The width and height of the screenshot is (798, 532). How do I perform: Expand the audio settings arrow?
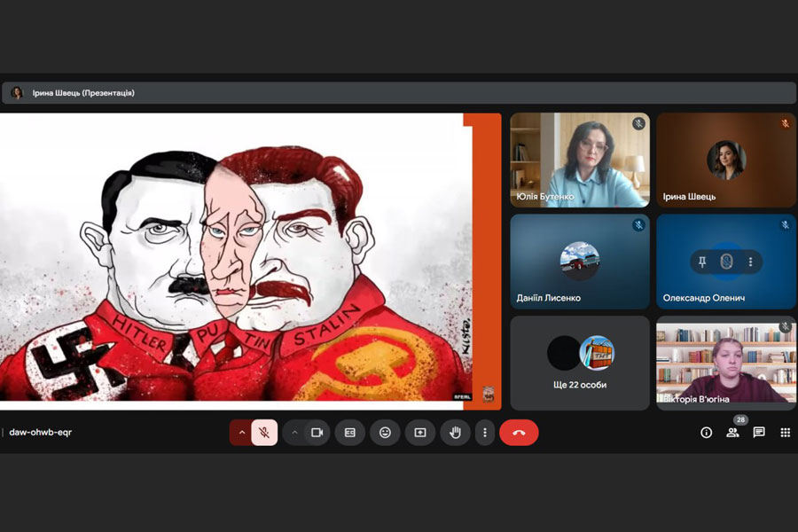242,433
